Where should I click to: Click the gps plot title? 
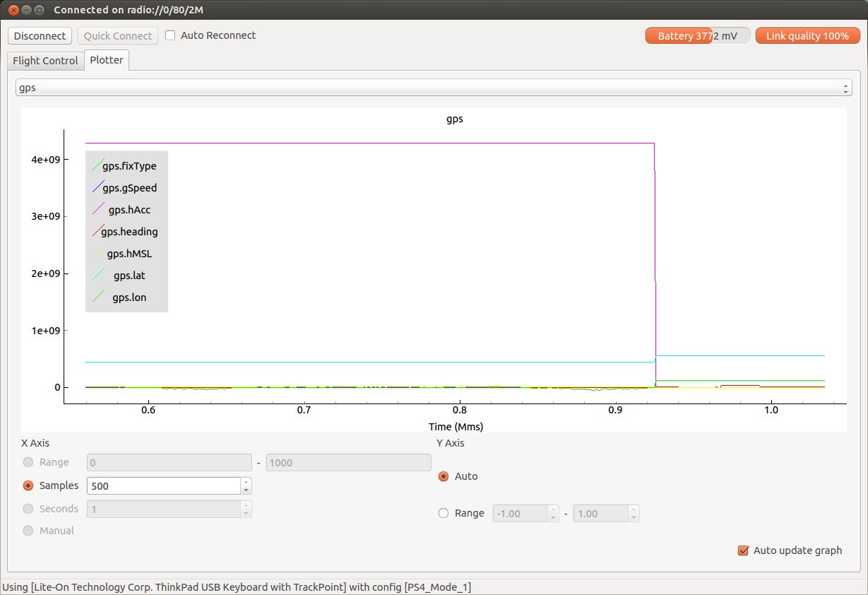[x=455, y=119]
